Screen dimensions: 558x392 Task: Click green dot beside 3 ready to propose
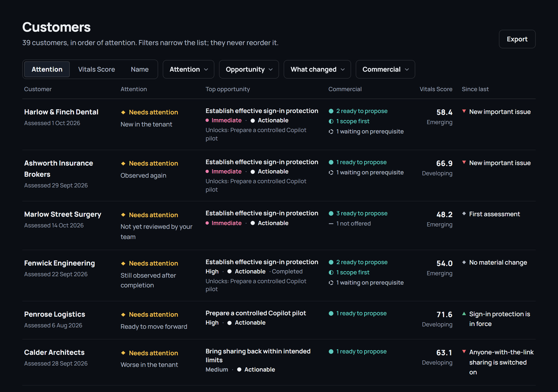coord(331,213)
